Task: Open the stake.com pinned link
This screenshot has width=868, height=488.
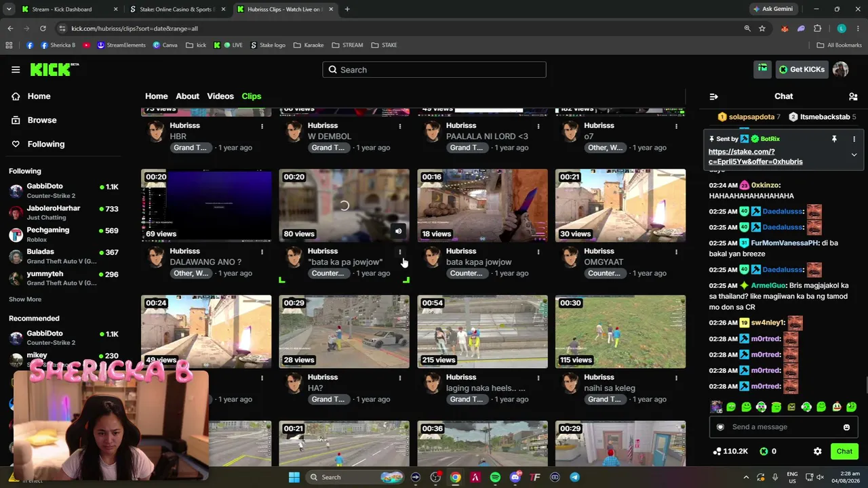Action: coord(755,157)
